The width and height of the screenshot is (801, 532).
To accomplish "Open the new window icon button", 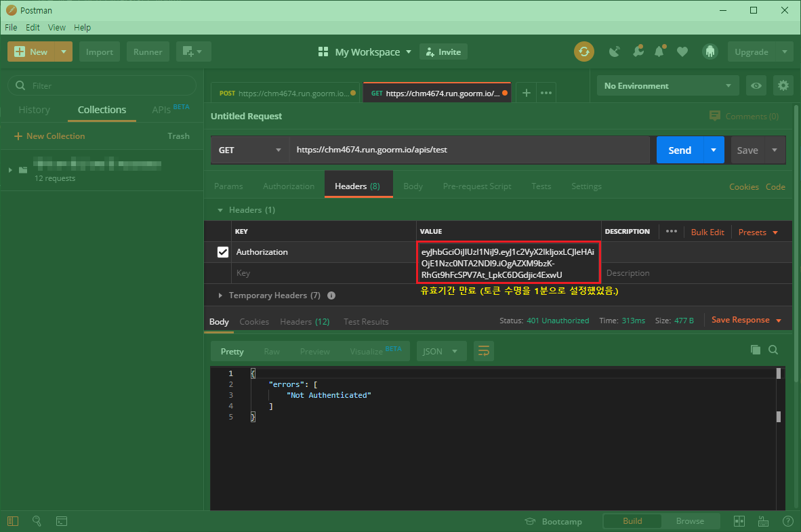I will point(193,52).
